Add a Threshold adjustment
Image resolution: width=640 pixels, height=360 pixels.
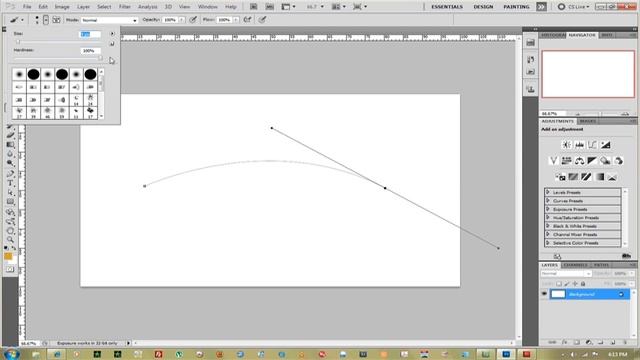586,177
